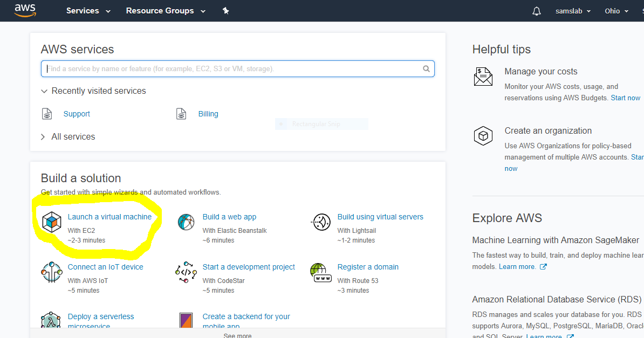The image size is (644, 338).
Task: Click the 'With Route 53' subtitle text
Action: pos(358,281)
